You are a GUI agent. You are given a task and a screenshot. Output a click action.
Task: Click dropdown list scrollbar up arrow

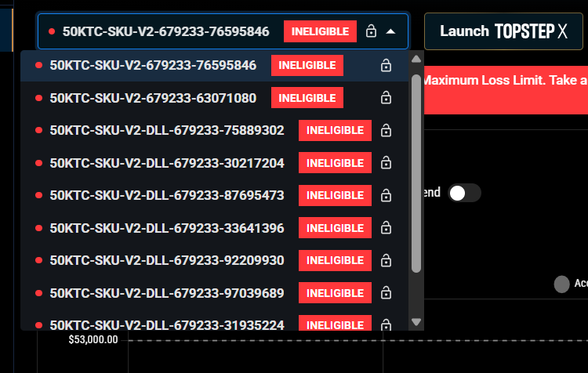(416, 60)
